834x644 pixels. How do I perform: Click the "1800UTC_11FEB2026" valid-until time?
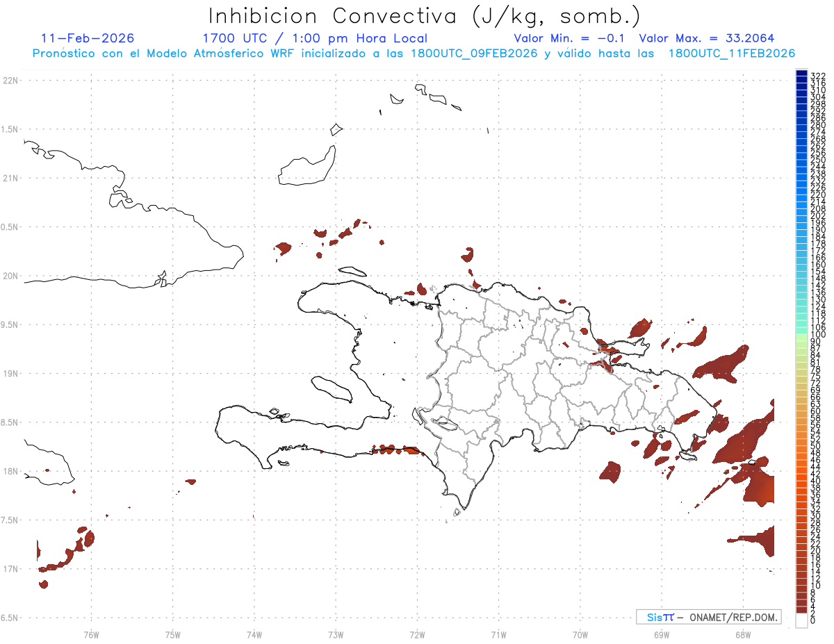732,53
